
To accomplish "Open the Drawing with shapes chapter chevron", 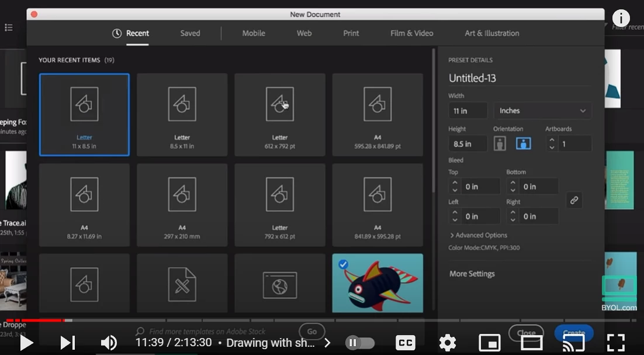I will pyautogui.click(x=327, y=343).
